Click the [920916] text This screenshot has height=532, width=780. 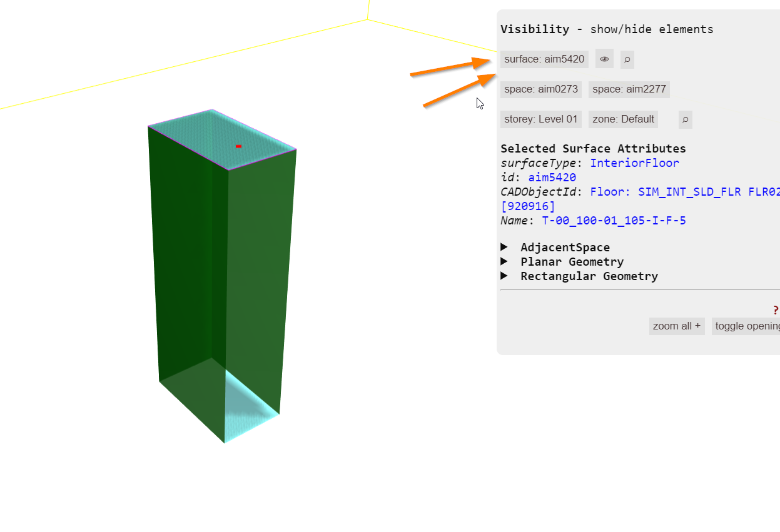click(528, 206)
